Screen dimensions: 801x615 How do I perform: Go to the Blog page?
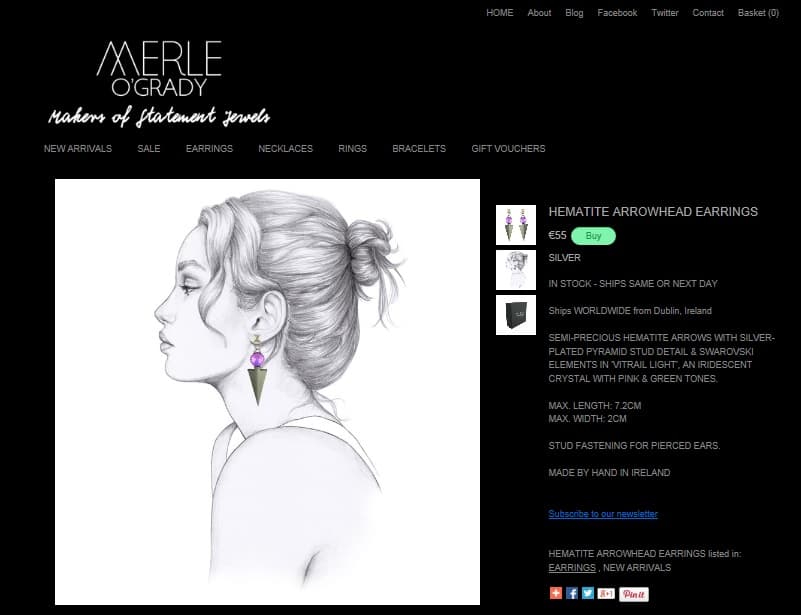point(574,13)
